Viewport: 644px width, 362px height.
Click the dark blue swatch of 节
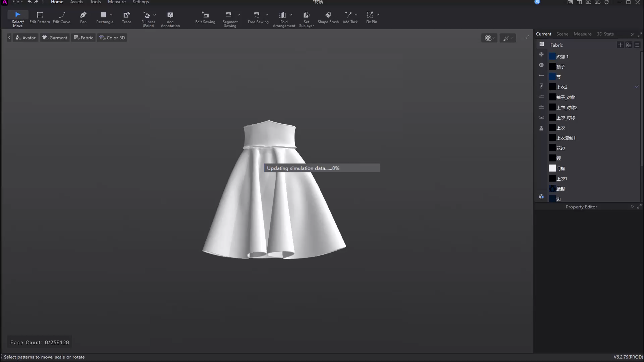point(552,77)
